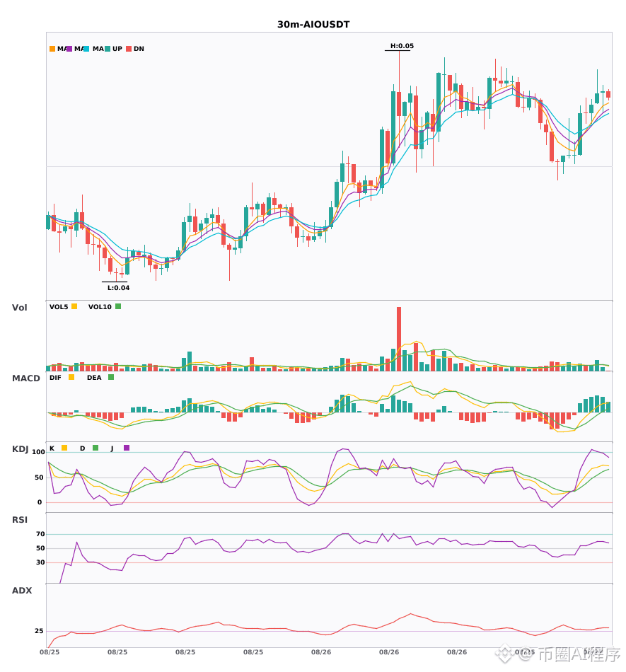Click the KDJ axis value 50
Viewport: 626px width, 672px height.
pyautogui.click(x=39, y=477)
